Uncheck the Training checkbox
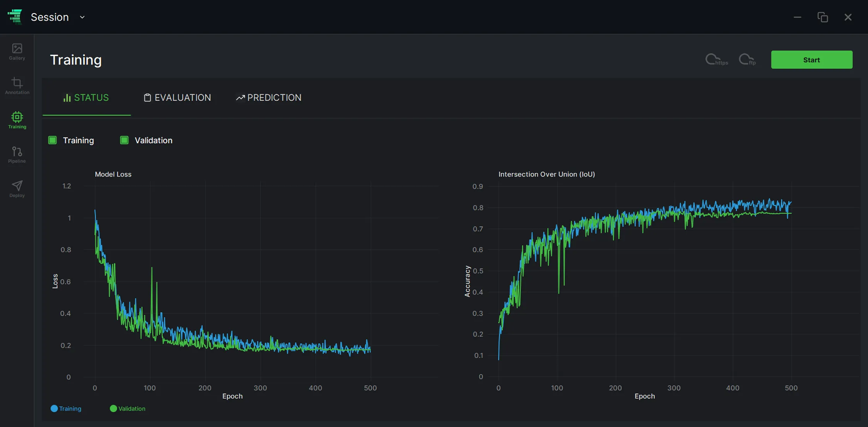Viewport: 868px width, 427px height. 53,140
